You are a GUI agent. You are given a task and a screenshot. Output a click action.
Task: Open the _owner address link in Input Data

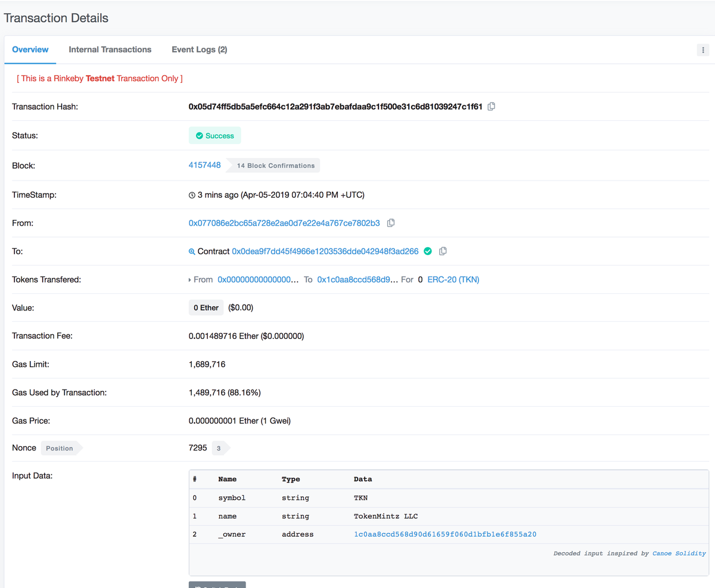click(x=445, y=534)
